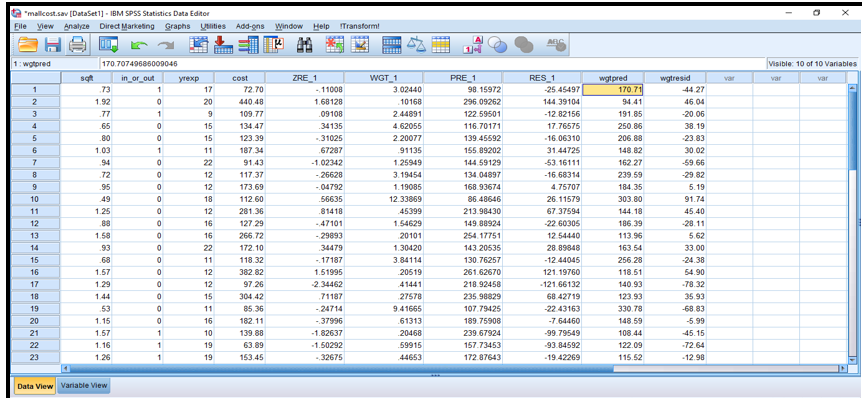This screenshot has width=862, height=398.
Task: Open the Go to Case tool
Action: [x=198, y=45]
